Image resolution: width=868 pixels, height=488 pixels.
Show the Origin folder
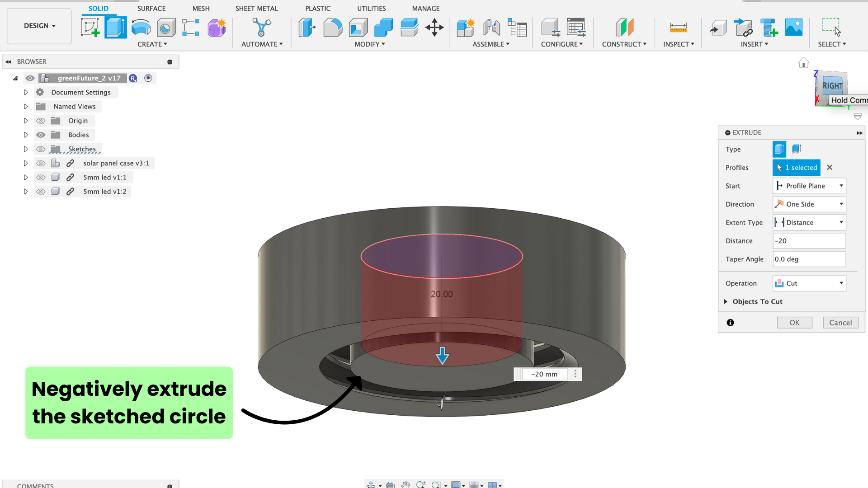pyautogui.click(x=41, y=121)
